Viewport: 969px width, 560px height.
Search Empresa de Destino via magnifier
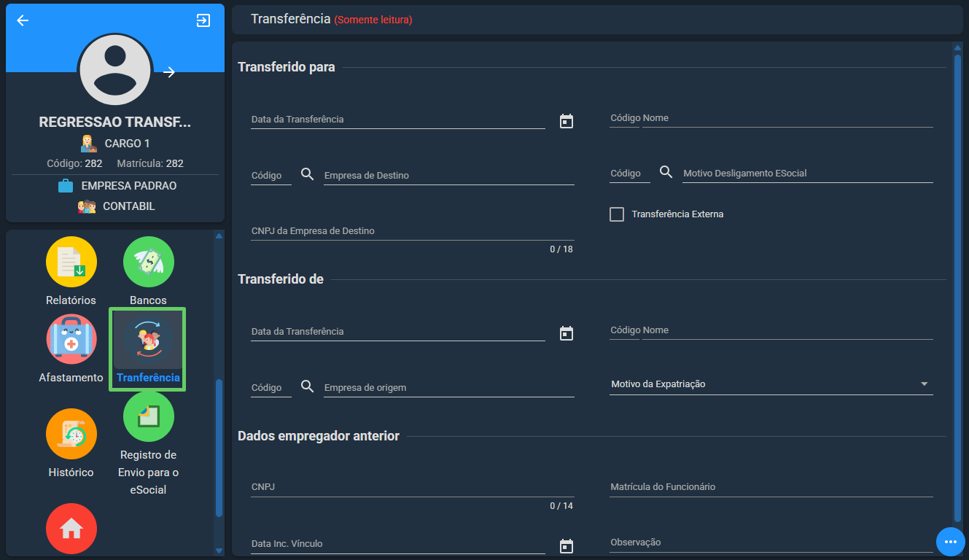(308, 174)
